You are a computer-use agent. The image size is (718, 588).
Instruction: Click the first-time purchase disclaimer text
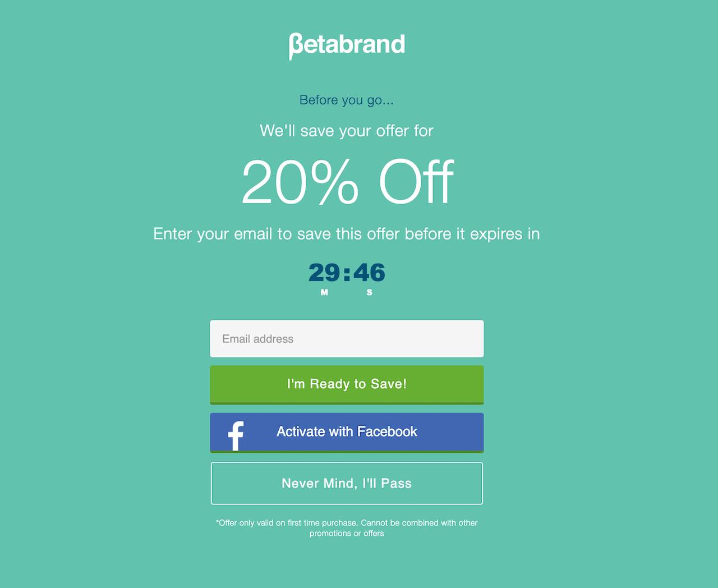pyautogui.click(x=346, y=527)
